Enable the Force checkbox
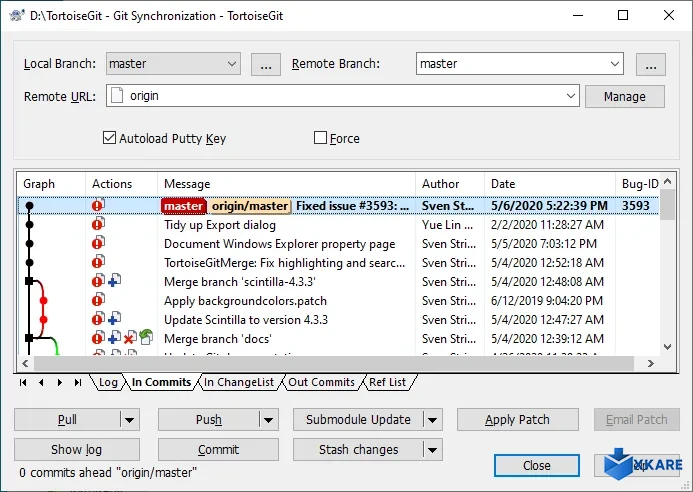The width and height of the screenshot is (693, 492). click(x=320, y=138)
